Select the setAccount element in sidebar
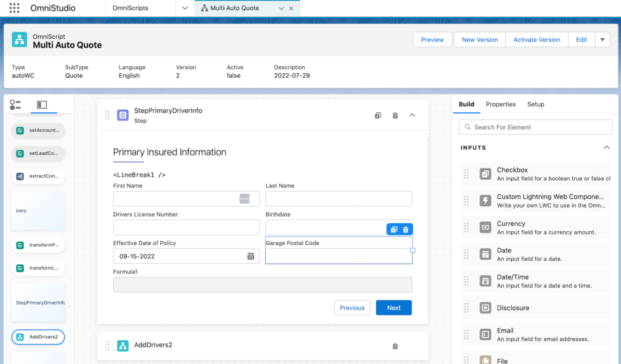 click(38, 130)
